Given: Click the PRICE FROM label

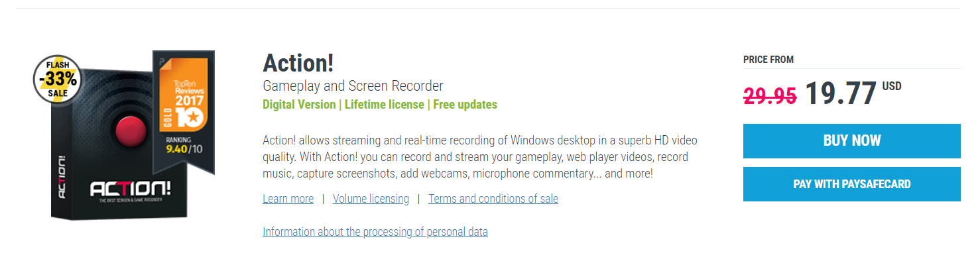Looking at the screenshot, I should tap(768, 60).
